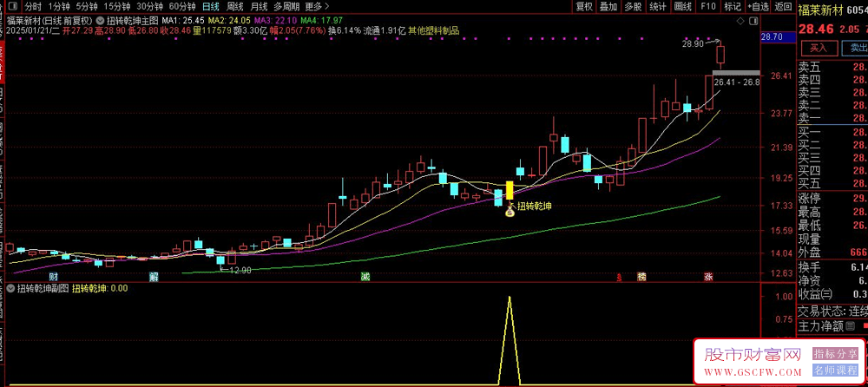Click the 解 event marker on timeline
Viewport: 868px width, 387px height.
coord(154,276)
